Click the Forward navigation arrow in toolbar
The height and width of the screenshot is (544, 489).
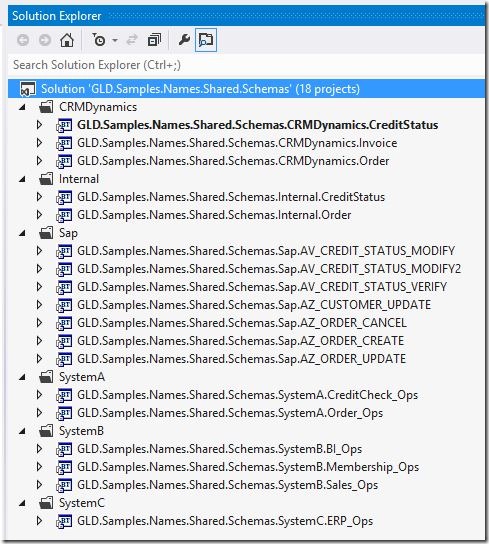pos(45,40)
